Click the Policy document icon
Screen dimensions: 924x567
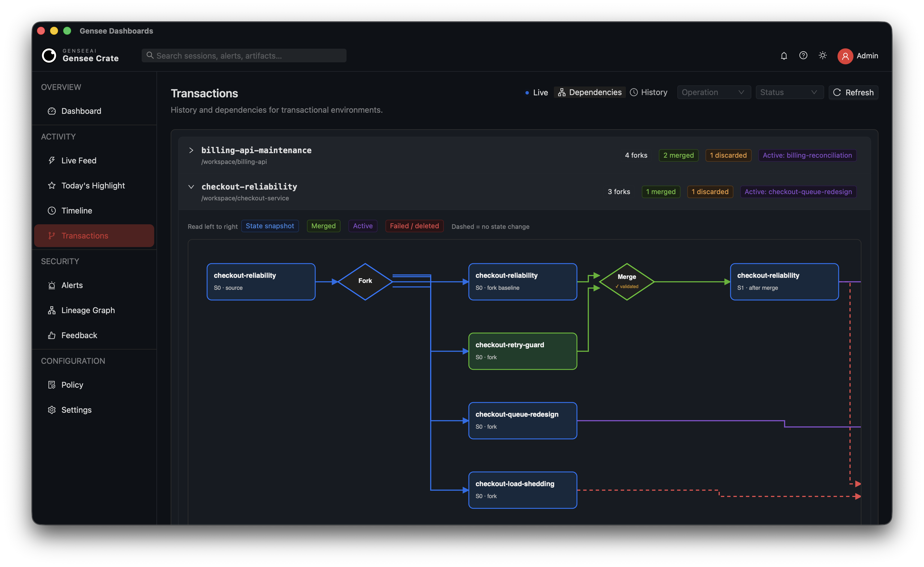(x=52, y=385)
